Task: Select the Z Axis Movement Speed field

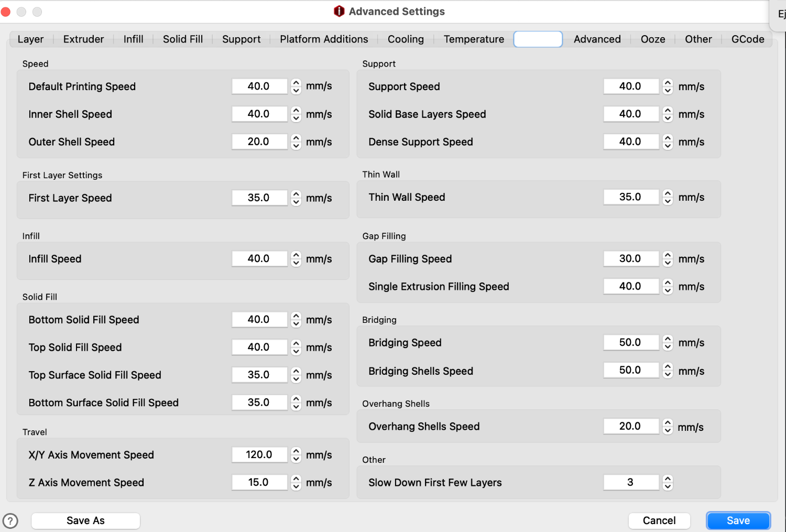Action: point(259,482)
